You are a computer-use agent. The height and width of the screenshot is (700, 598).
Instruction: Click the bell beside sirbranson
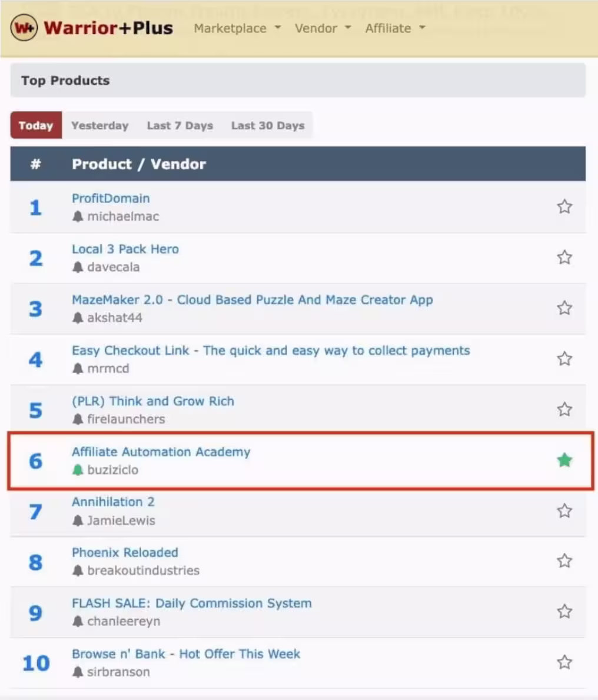[x=78, y=672]
